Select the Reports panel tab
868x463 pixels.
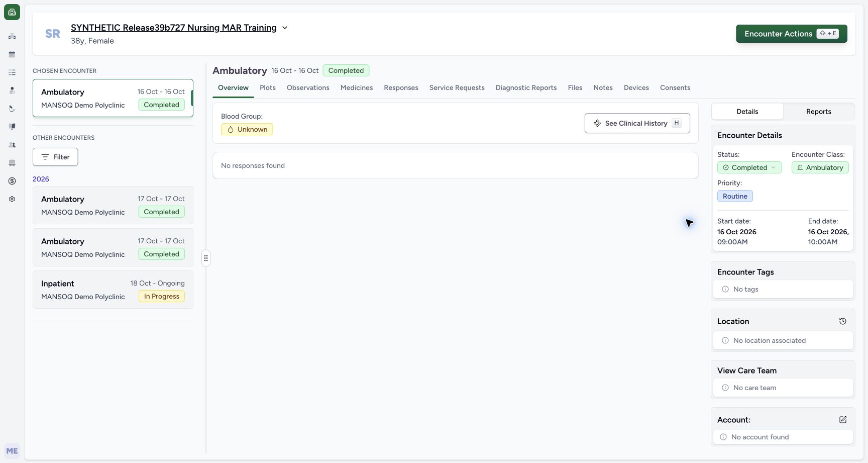coord(819,112)
